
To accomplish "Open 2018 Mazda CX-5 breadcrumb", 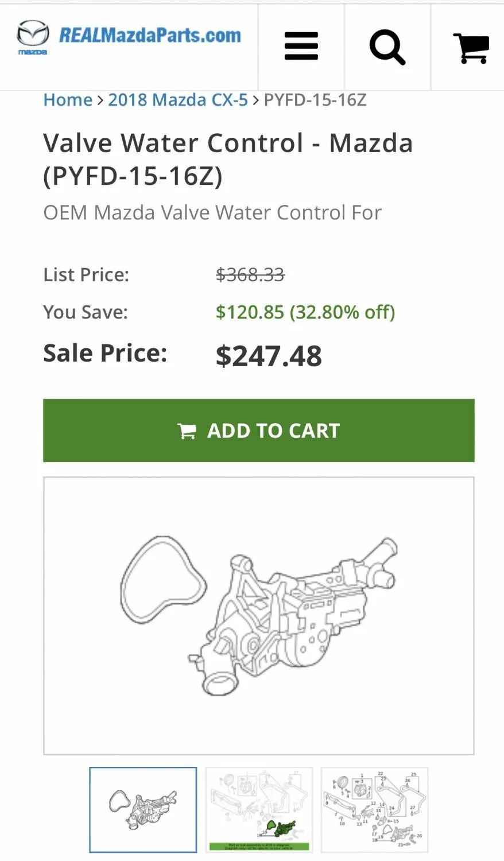I will click(178, 100).
